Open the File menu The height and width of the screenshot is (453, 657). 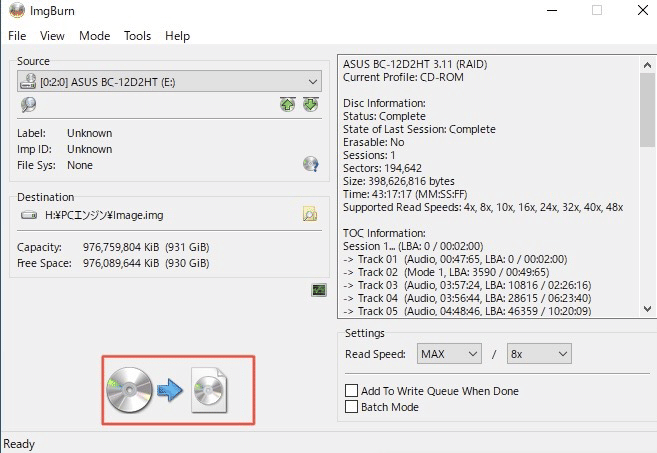click(x=17, y=36)
